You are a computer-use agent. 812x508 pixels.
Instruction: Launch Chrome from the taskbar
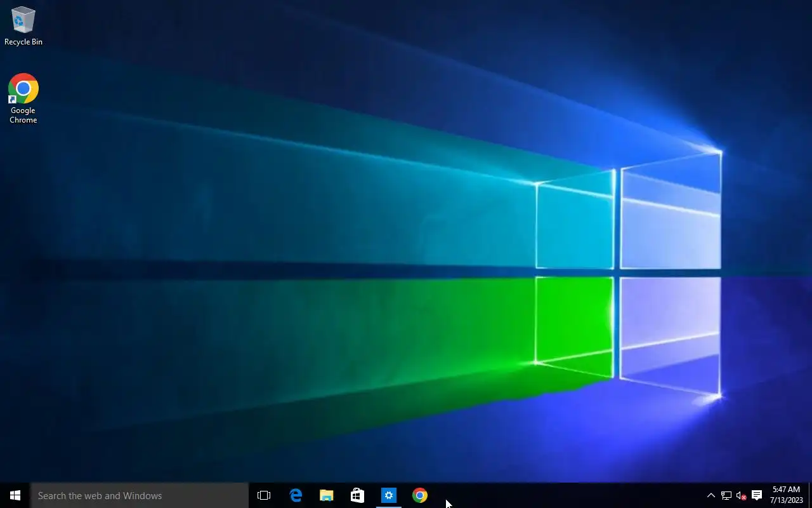pyautogui.click(x=420, y=495)
